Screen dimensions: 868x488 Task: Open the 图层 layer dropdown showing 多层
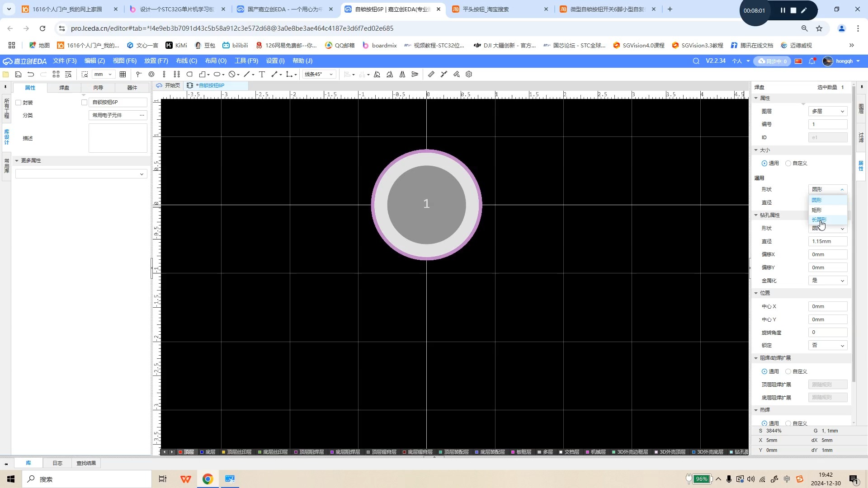pyautogui.click(x=827, y=111)
